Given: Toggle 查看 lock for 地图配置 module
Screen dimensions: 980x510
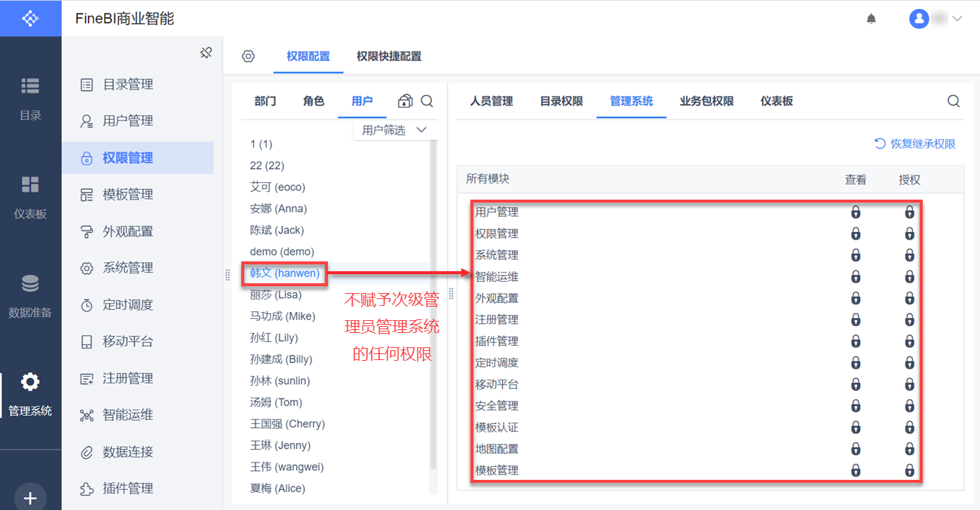Looking at the screenshot, I should (x=856, y=449).
